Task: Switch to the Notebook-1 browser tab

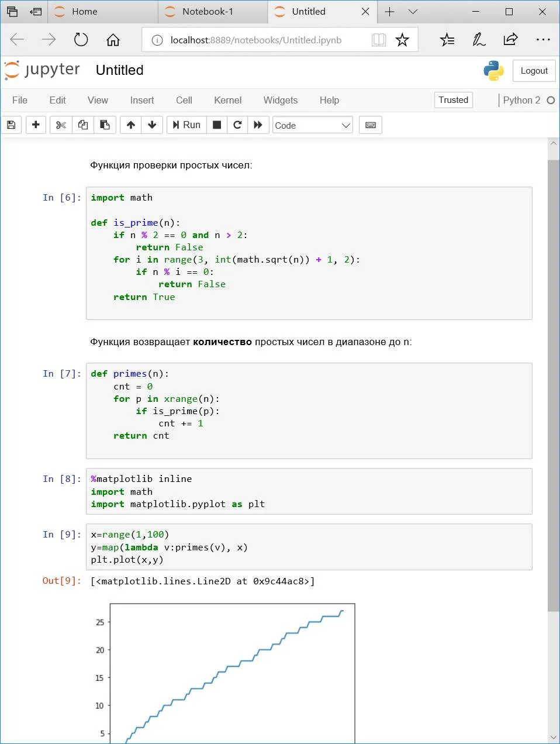Action: [208, 12]
